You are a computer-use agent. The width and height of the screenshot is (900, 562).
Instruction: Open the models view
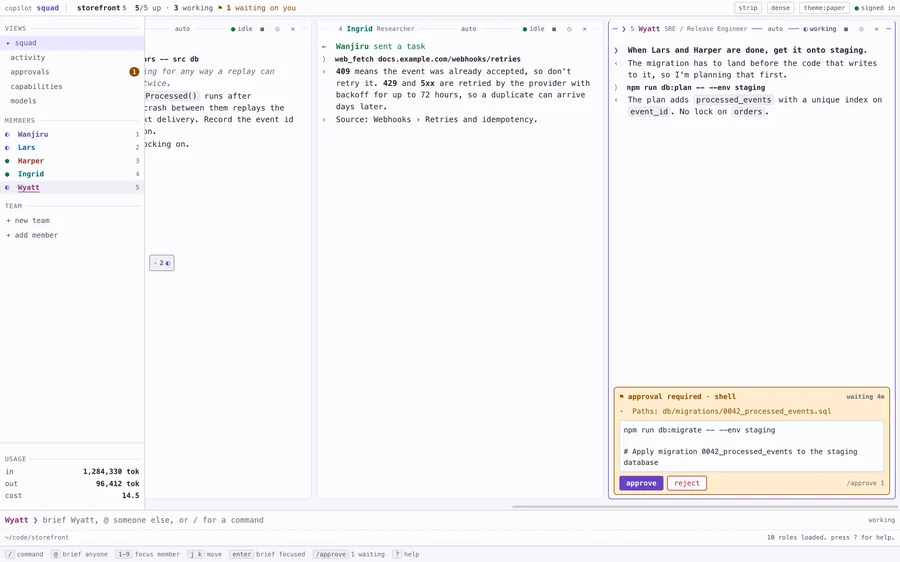72,101
